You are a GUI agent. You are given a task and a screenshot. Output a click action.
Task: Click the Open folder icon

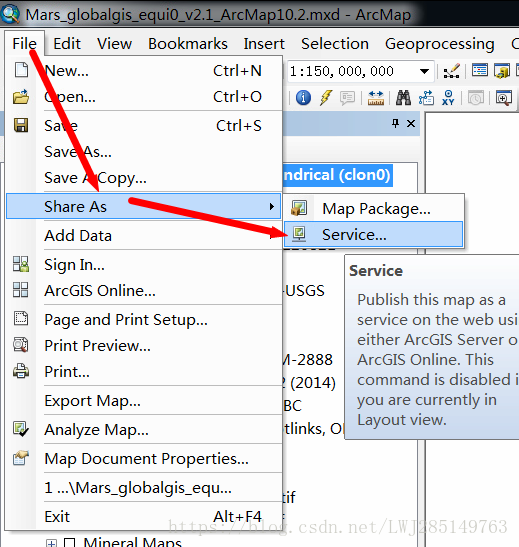click(21, 97)
